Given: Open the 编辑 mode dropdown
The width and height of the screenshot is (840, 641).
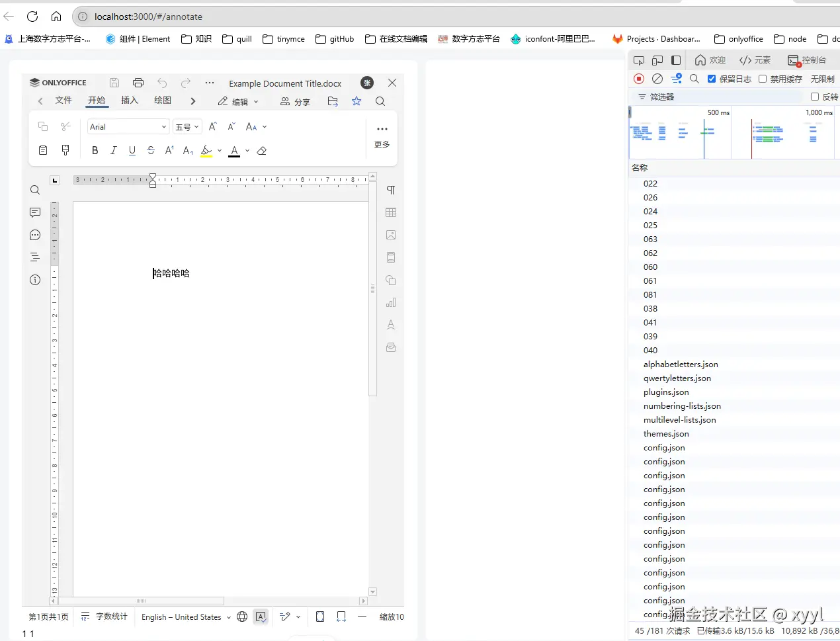Looking at the screenshot, I should 238,101.
